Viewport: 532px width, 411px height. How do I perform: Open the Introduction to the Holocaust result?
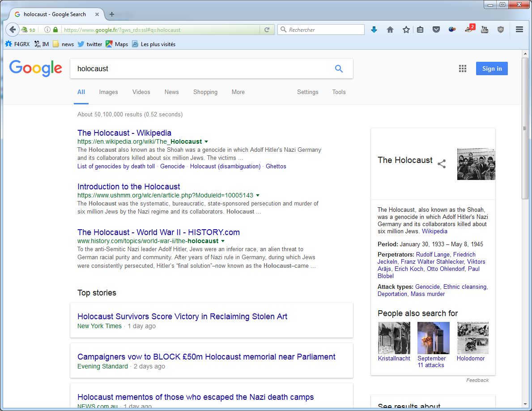tap(129, 187)
